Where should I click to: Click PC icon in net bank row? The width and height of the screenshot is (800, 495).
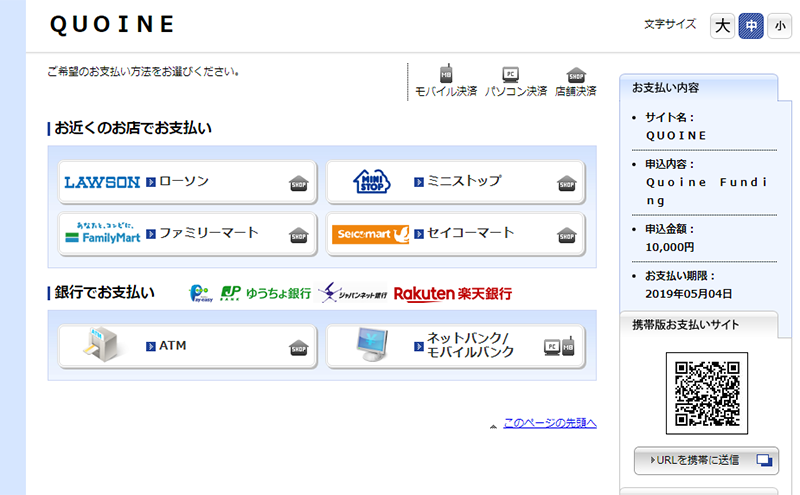(x=552, y=347)
